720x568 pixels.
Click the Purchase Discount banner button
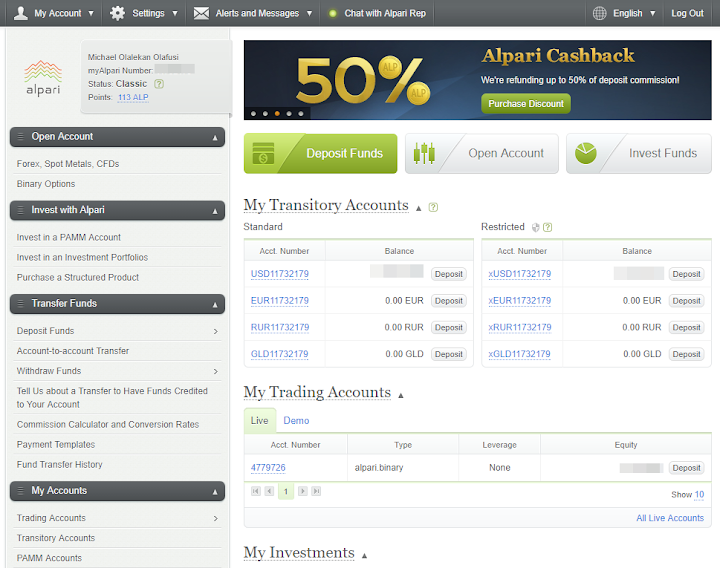(526, 104)
